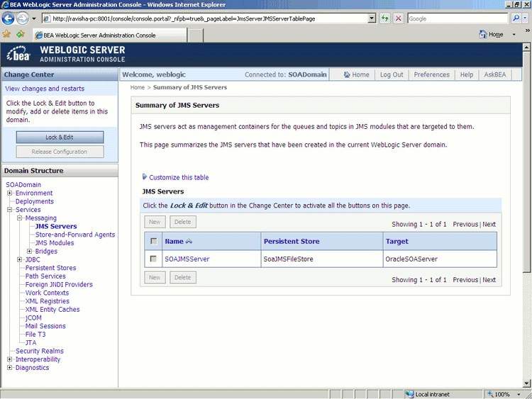The height and width of the screenshot is (399, 532).
Task: Sort by Name column header
Action: pos(174,242)
